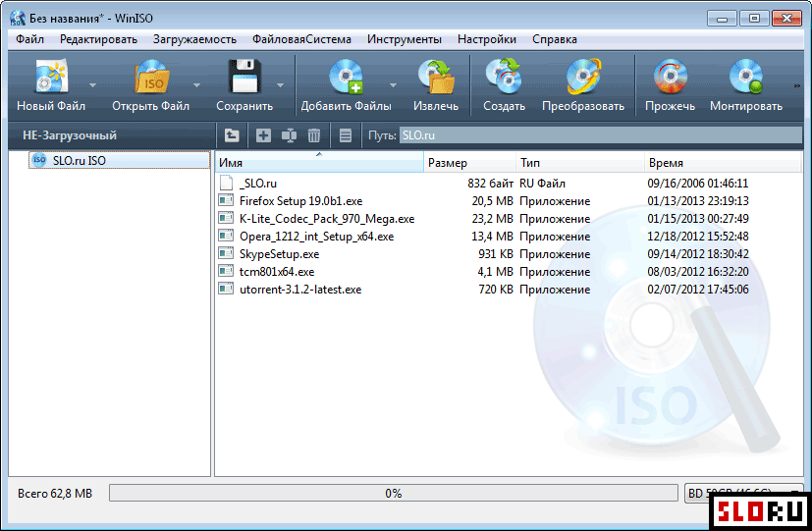Open the Справка menu

(x=555, y=39)
